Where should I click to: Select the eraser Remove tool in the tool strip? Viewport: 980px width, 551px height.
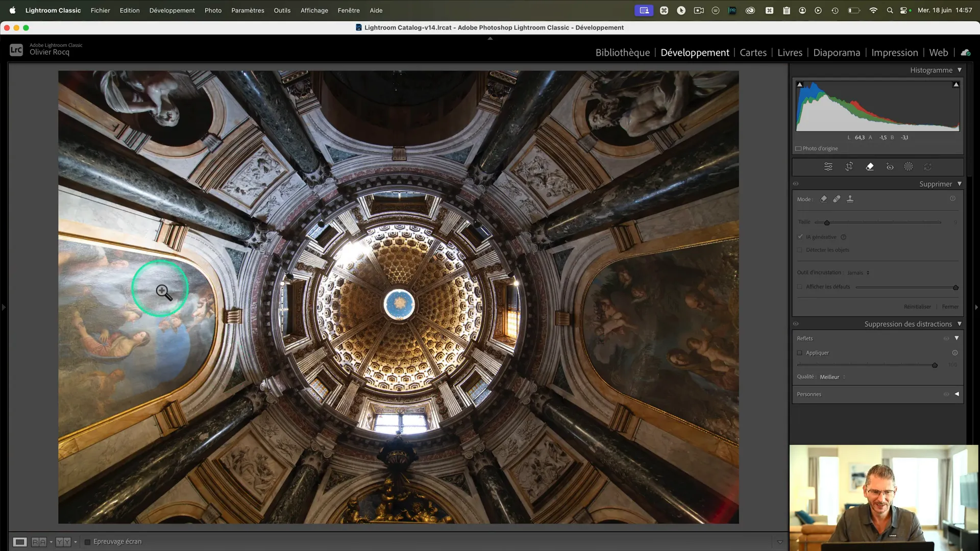(870, 167)
